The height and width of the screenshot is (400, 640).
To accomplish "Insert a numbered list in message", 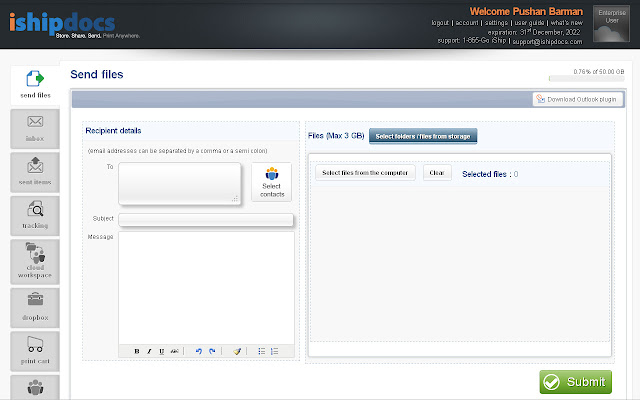I will click(274, 351).
